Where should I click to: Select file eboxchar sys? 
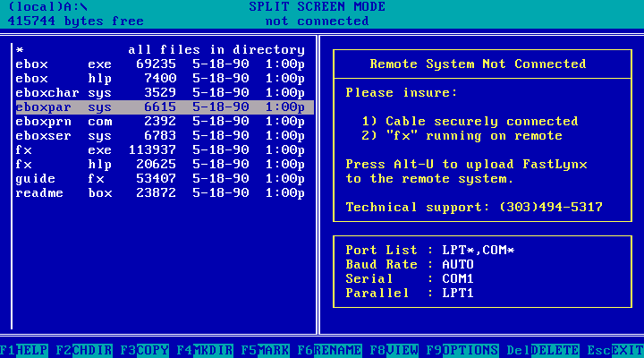(161, 93)
